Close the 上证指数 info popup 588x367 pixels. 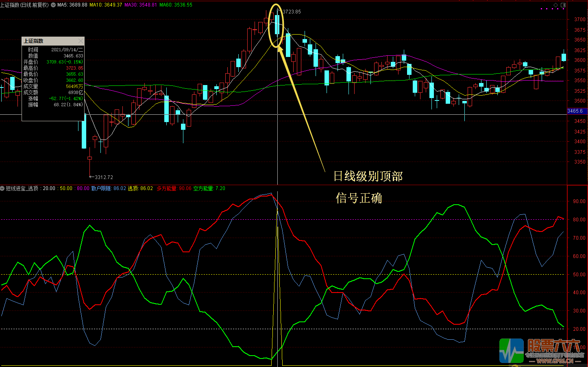[x=81, y=41]
